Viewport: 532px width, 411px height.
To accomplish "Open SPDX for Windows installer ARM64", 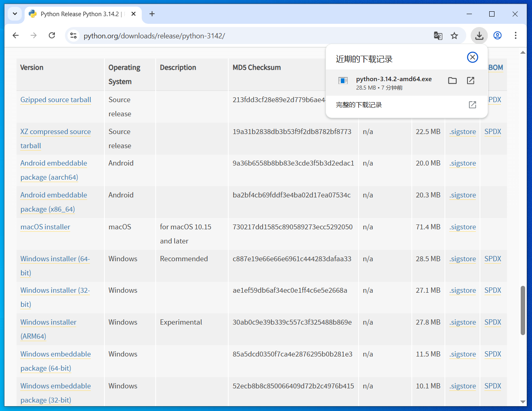I will 493,322.
